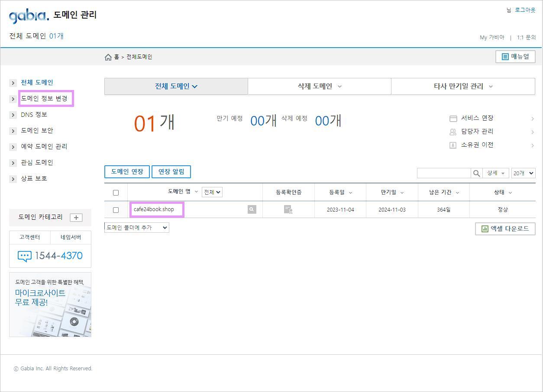
Task: Sort by 상태 column
Action: click(503, 192)
